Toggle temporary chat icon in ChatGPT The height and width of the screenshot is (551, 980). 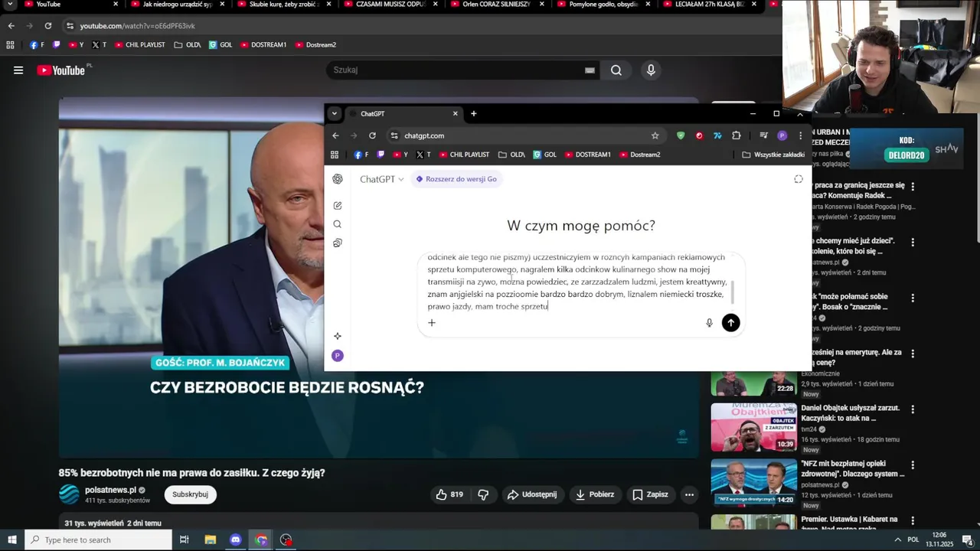(799, 179)
